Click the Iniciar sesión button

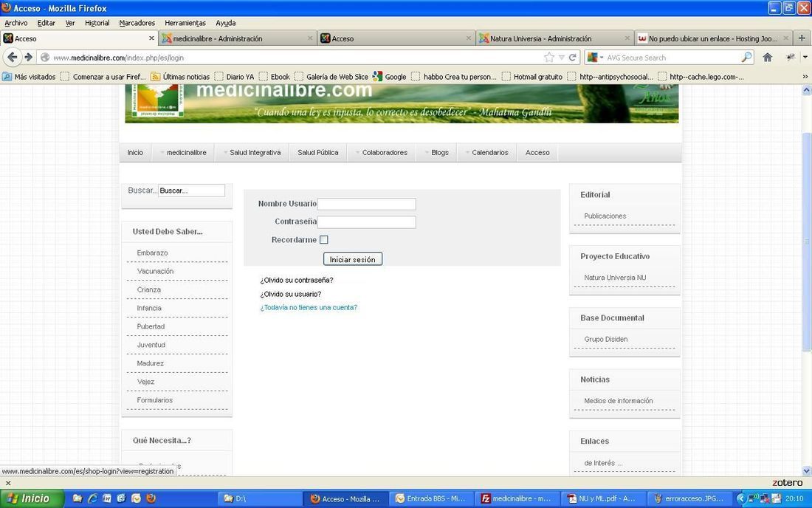point(353,259)
